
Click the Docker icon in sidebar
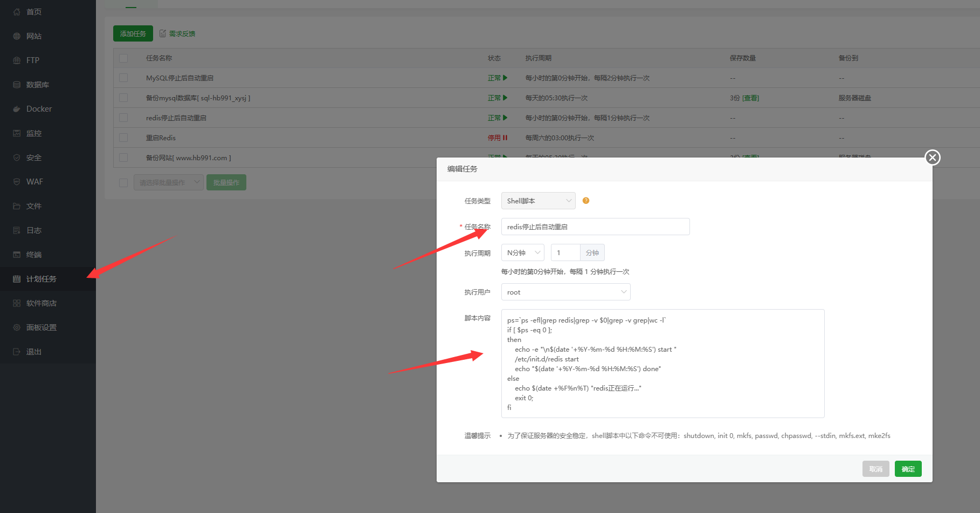point(17,109)
